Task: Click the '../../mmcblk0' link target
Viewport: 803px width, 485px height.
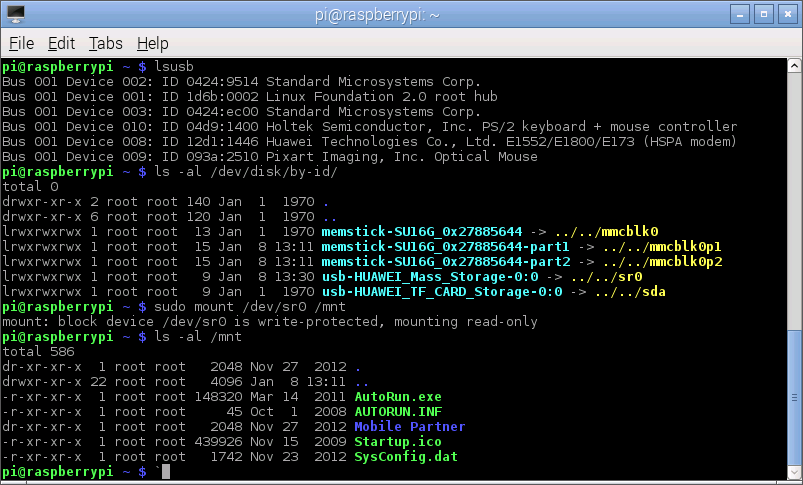Action: (606, 231)
